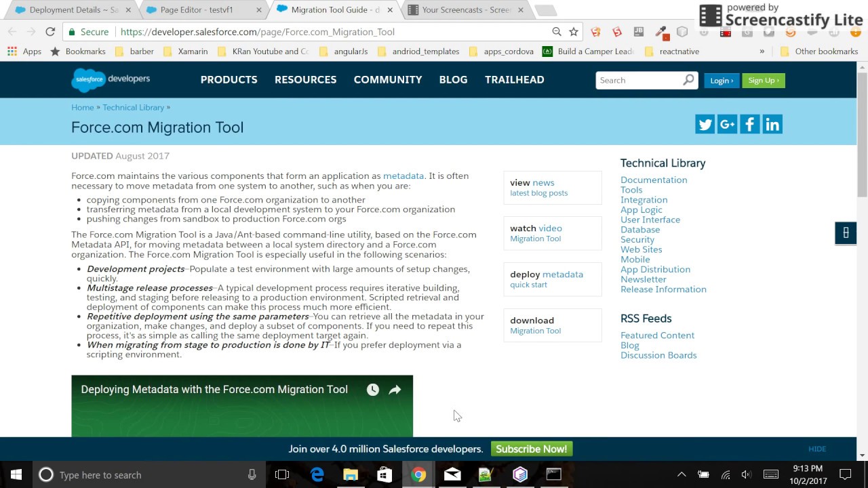The width and height of the screenshot is (868, 488).
Task: Click the site Search input field
Action: pos(638,80)
